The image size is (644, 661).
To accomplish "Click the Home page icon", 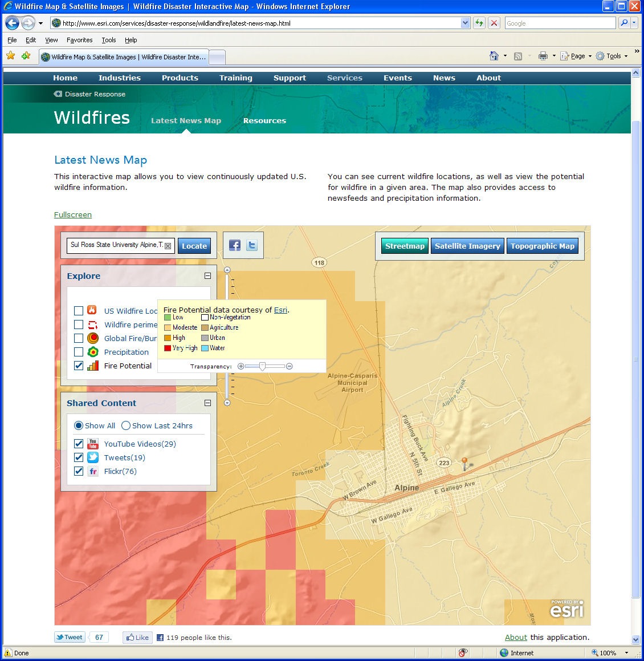I will coord(494,56).
